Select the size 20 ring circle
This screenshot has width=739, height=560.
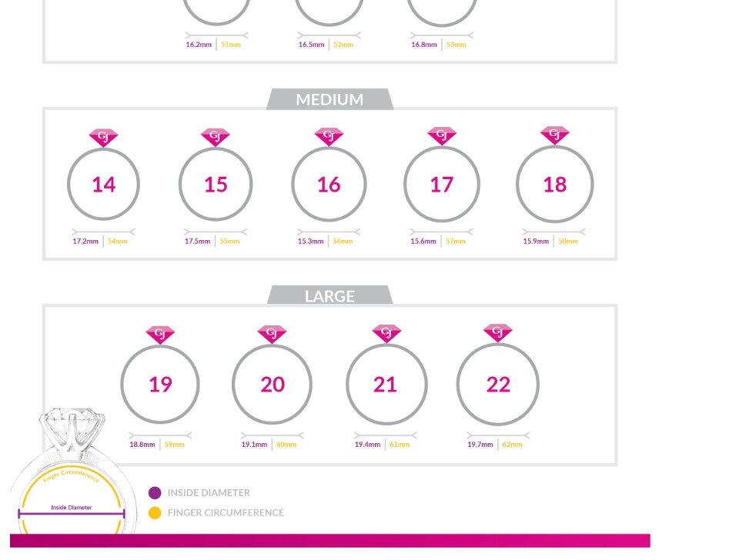click(272, 384)
